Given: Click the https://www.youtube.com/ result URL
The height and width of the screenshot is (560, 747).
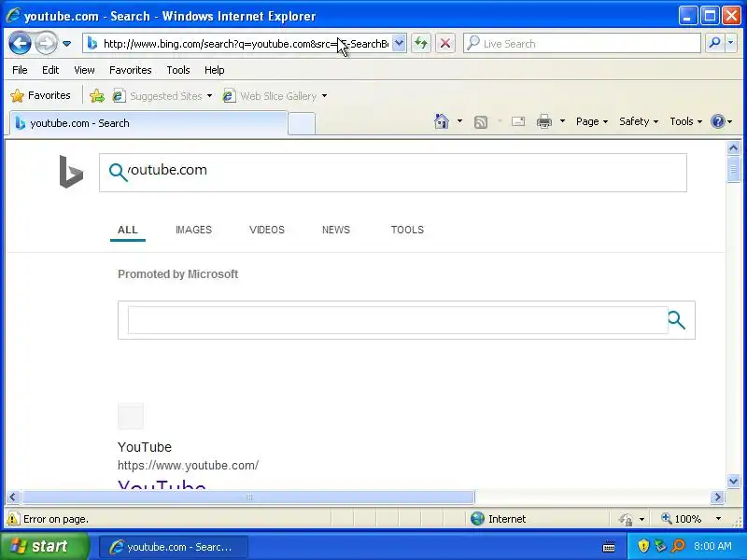Looking at the screenshot, I should click(189, 465).
